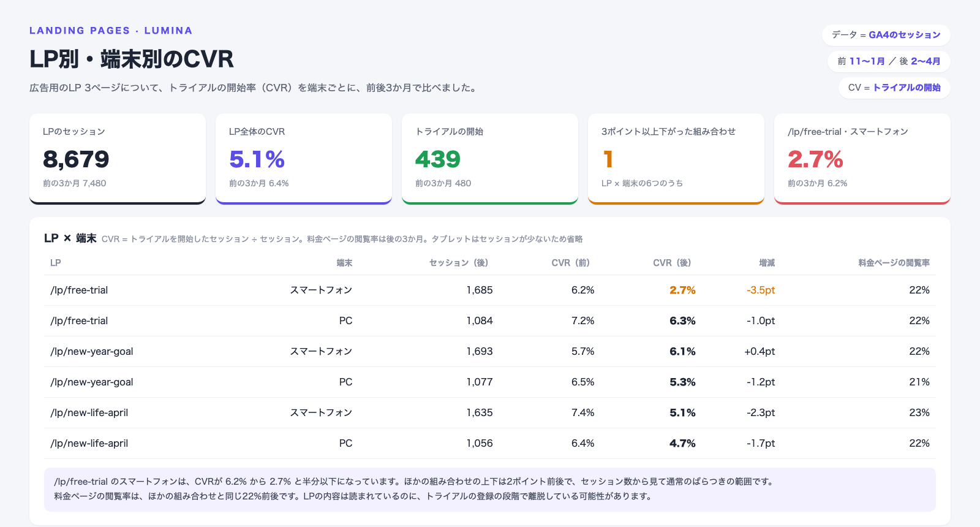Viewport: 980px width, 527px height.
Task: Click the 1,693 sessions cell
Action: [x=480, y=352]
